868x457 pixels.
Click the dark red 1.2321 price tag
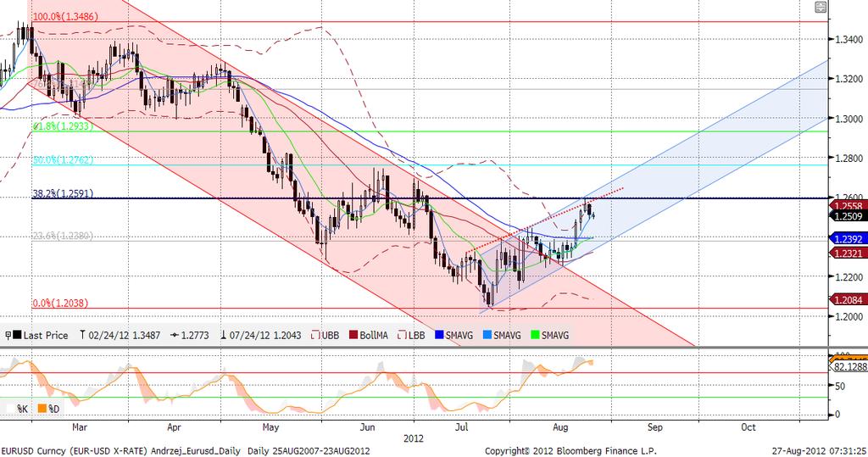(x=848, y=254)
